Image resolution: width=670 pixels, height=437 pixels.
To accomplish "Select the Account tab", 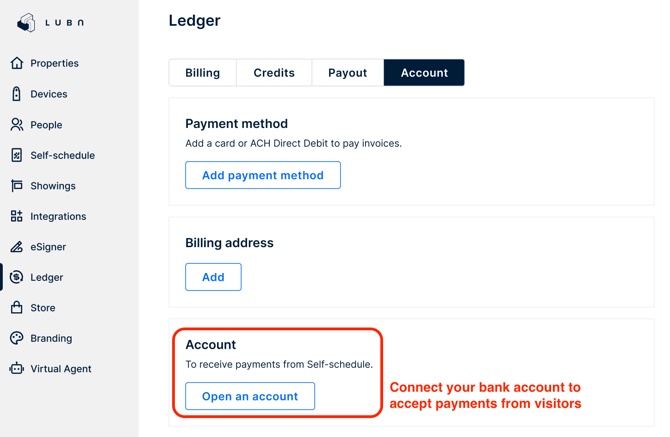I will click(x=424, y=73).
